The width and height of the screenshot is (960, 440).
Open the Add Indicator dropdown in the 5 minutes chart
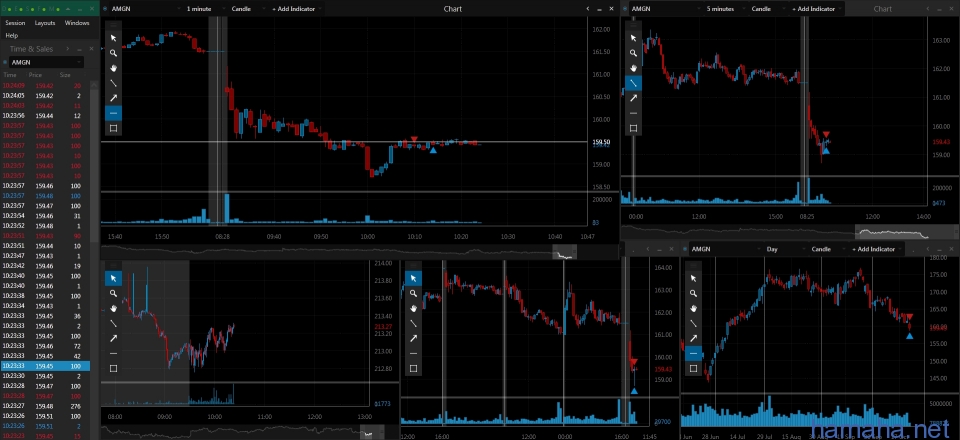tap(815, 9)
